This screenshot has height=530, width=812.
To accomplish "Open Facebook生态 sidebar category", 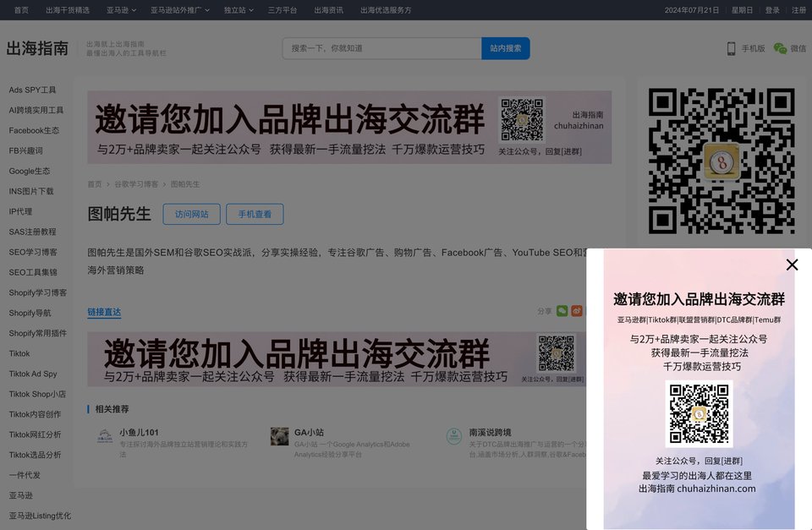I will click(34, 130).
